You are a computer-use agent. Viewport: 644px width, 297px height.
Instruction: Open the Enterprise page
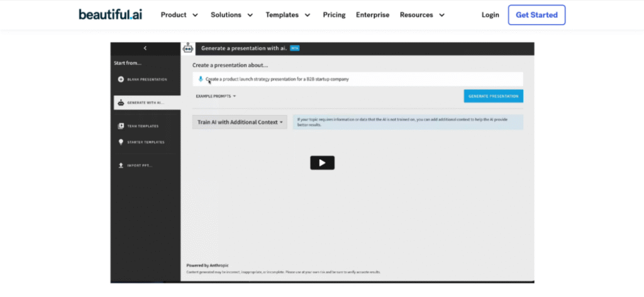click(x=372, y=14)
